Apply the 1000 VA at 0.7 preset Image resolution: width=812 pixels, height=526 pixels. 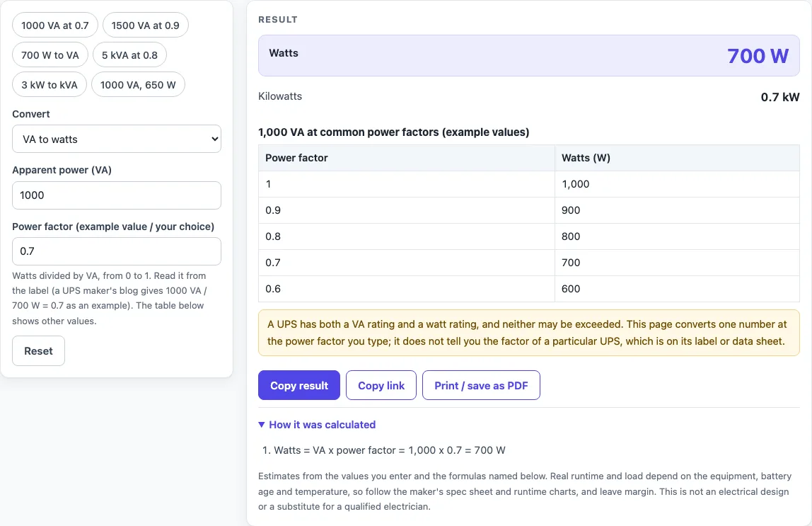pyautogui.click(x=55, y=25)
